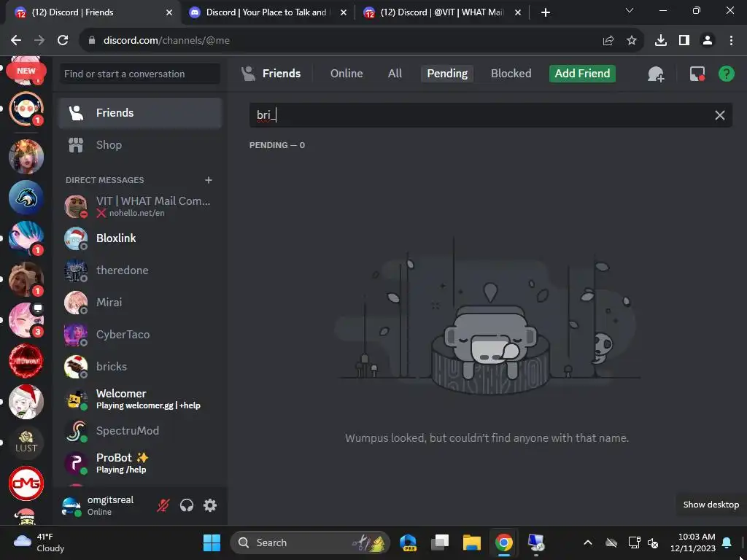The image size is (747, 560).
Task: Open the NEW badge server icon
Action: coord(26,71)
